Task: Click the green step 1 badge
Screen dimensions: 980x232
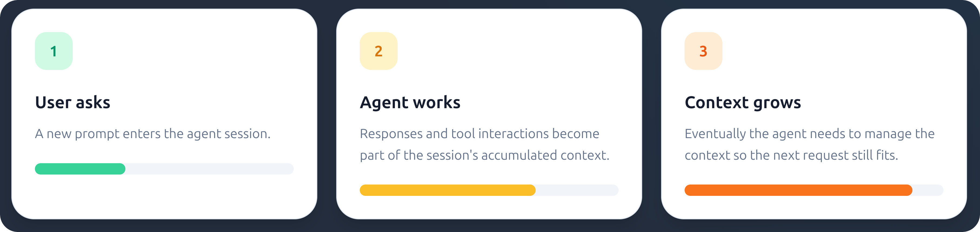Action: [x=54, y=51]
